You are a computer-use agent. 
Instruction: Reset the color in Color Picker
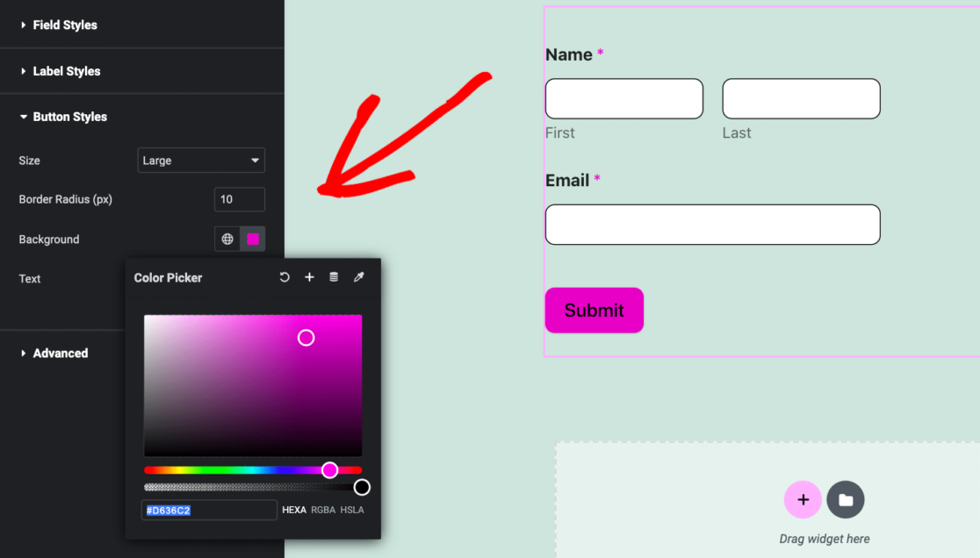(285, 277)
